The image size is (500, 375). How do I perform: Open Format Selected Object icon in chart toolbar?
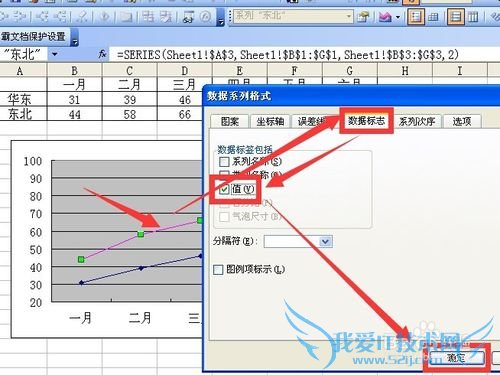(363, 16)
